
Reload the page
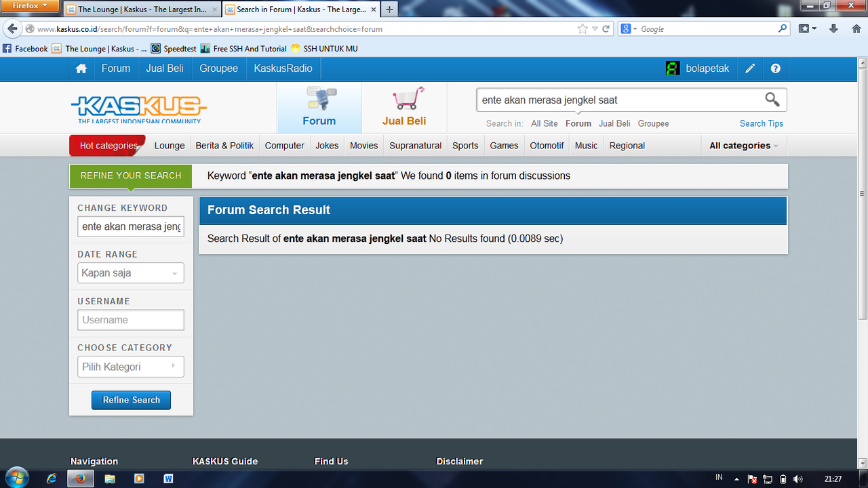coord(606,29)
